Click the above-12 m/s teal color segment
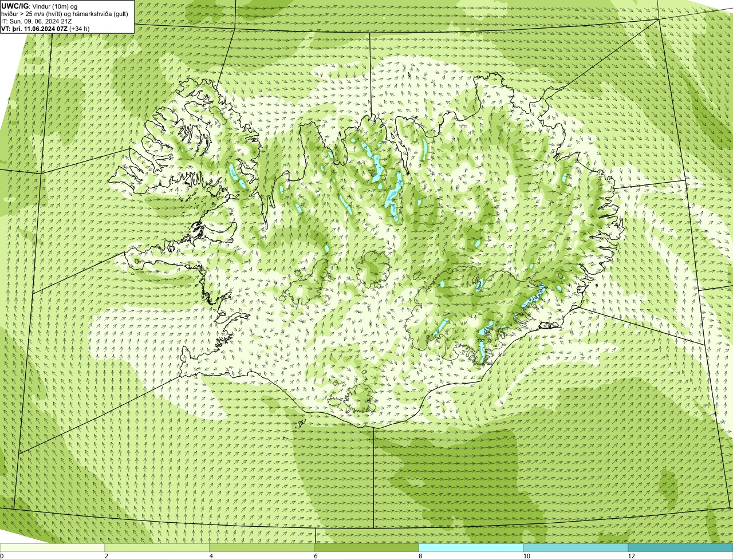 [680, 547]
